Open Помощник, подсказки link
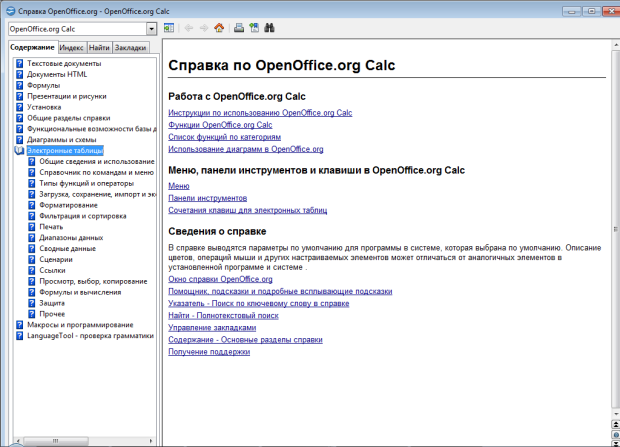Viewport: 620px width, 447px height. coord(280,292)
